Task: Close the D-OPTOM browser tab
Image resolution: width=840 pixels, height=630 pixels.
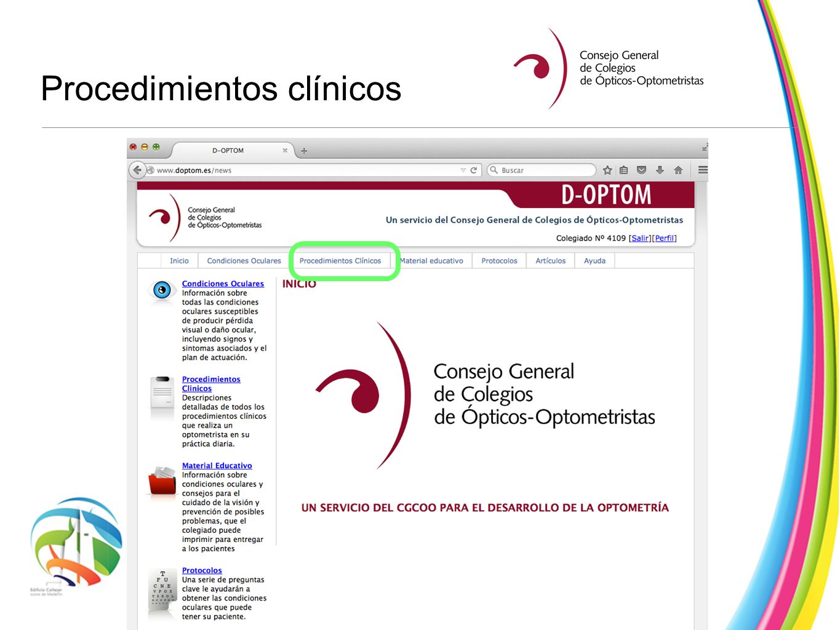Action: pos(285,150)
